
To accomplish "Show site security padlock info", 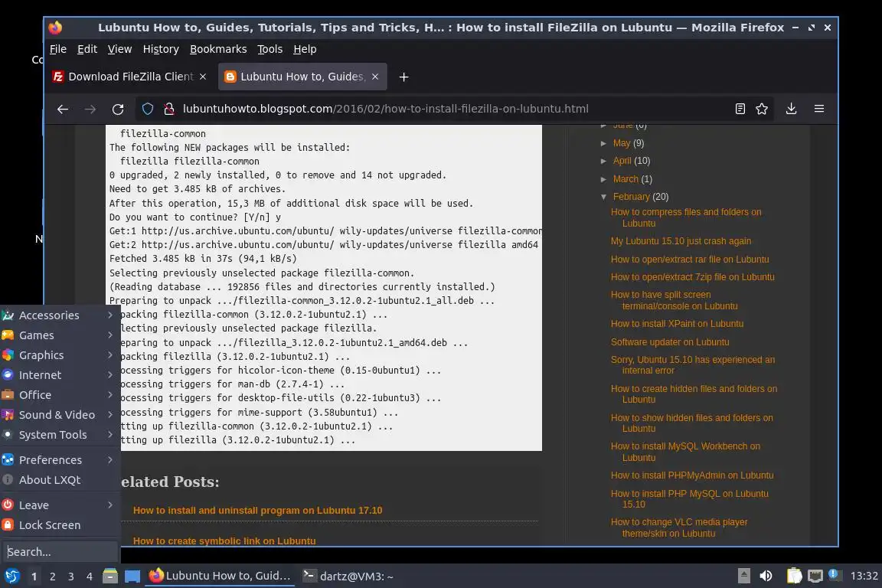I will 168,109.
